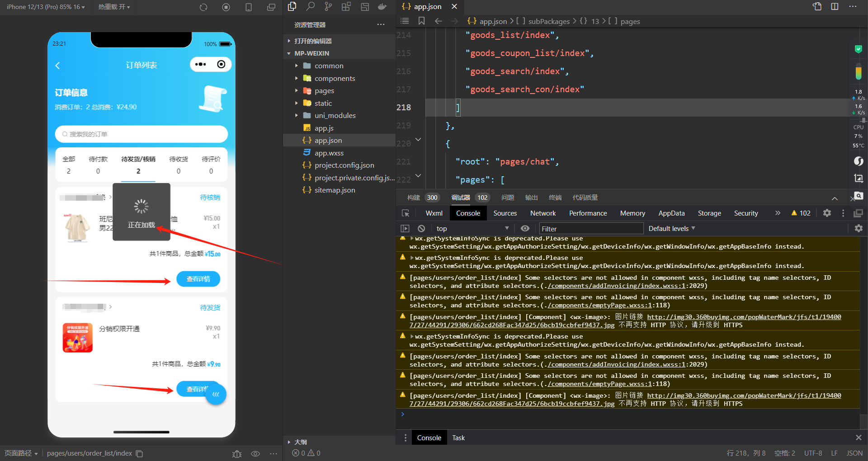Open the hot reload dropdown
Image resolution: width=868 pixels, height=461 pixels.
point(114,7)
